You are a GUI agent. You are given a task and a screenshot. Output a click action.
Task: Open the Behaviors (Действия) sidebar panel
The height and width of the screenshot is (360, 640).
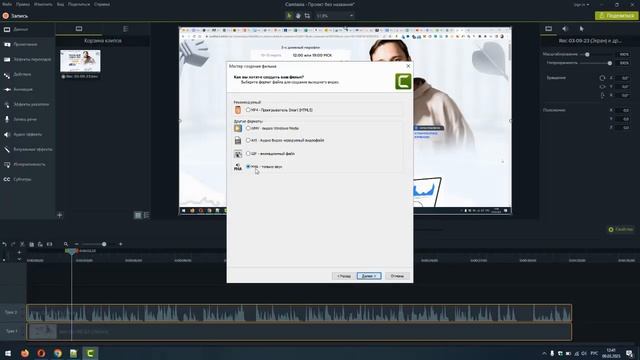(x=18, y=74)
